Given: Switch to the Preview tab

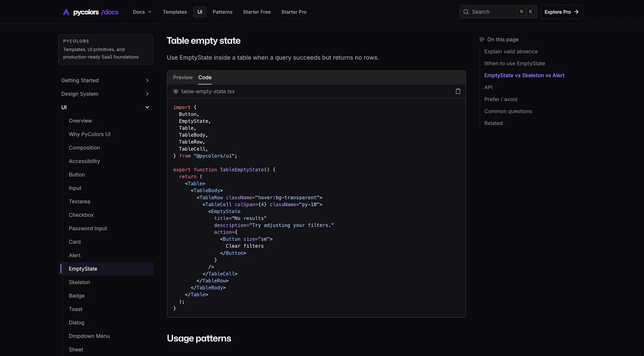Looking at the screenshot, I should tap(183, 78).
